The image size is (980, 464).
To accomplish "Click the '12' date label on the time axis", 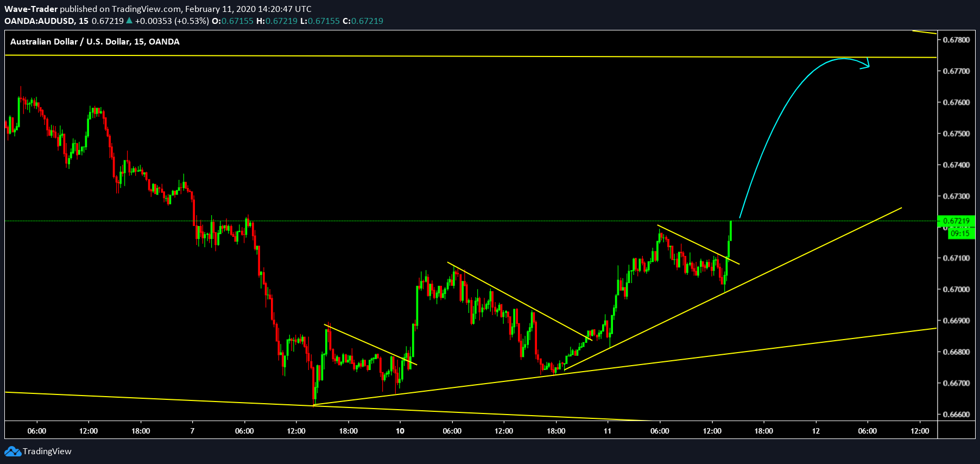I will 816,431.
